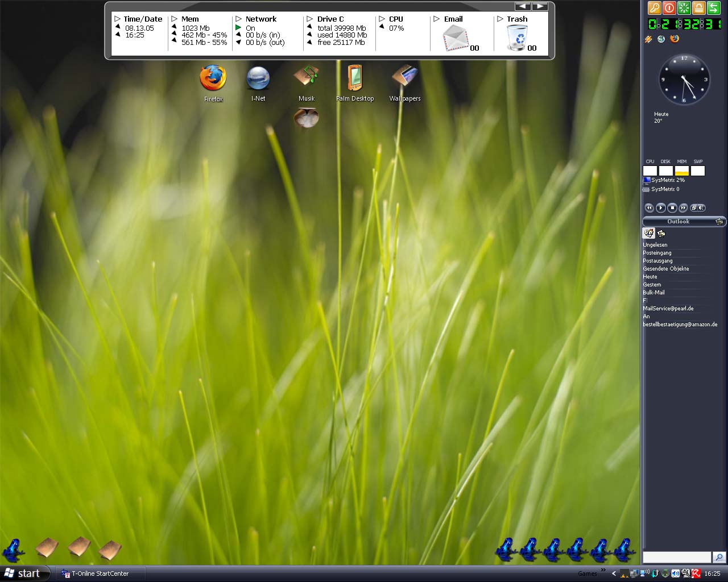Open Gesendete Objekte in Outlook panel
This screenshot has height=582, width=728.
[x=666, y=269]
